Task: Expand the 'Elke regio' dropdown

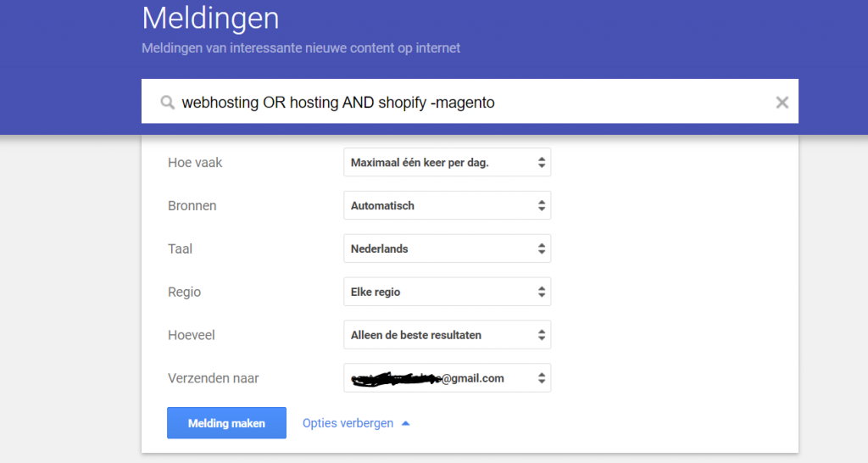Action: tap(447, 292)
